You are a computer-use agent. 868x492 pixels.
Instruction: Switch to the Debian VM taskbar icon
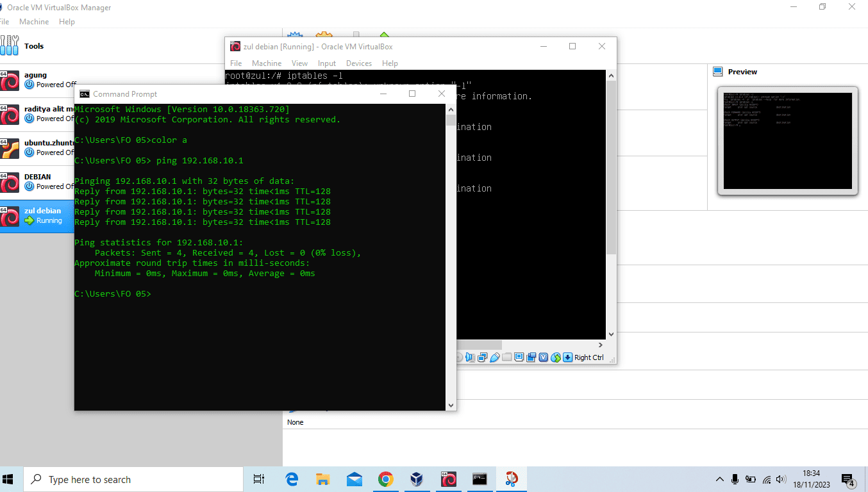tap(448, 479)
